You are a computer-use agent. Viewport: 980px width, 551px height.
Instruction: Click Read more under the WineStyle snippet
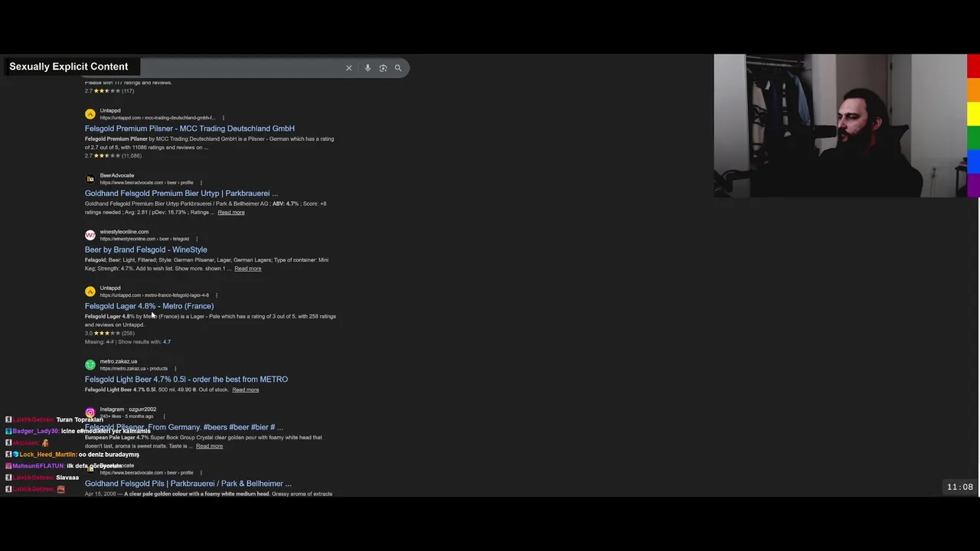[x=247, y=269]
